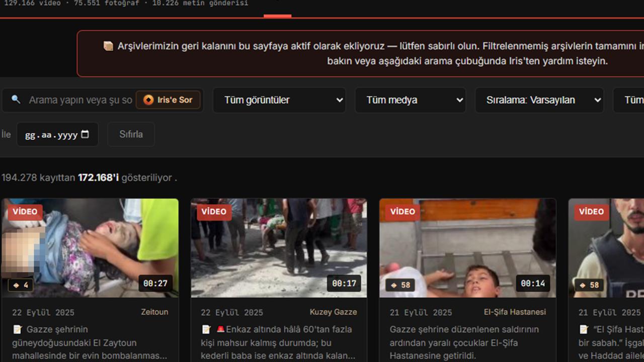Click the Iris'e Sor button

click(168, 100)
